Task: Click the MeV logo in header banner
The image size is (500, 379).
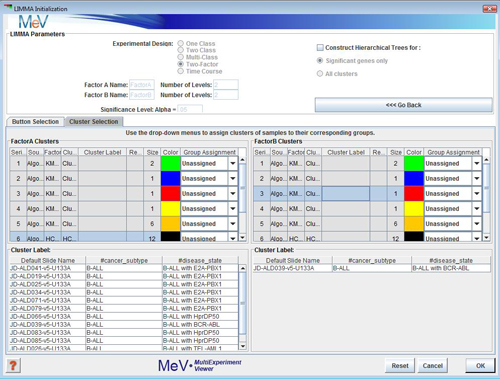Action: [x=33, y=22]
